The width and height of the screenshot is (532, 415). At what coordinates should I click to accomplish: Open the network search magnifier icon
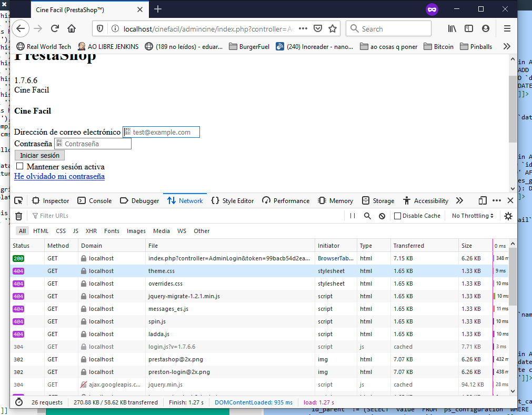(367, 216)
